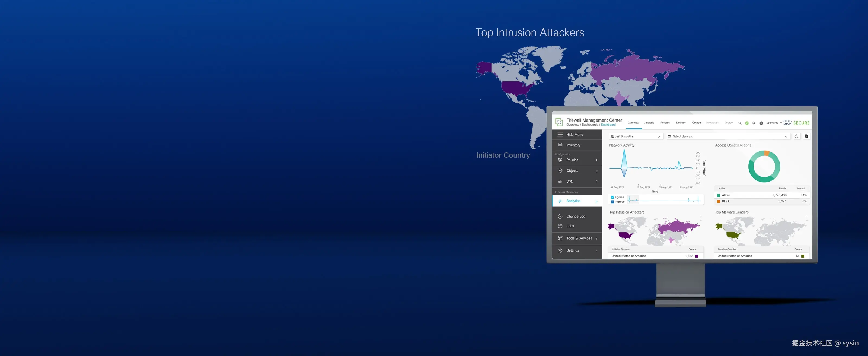
Task: Click the Objects icon in sidebar
Action: tap(560, 171)
